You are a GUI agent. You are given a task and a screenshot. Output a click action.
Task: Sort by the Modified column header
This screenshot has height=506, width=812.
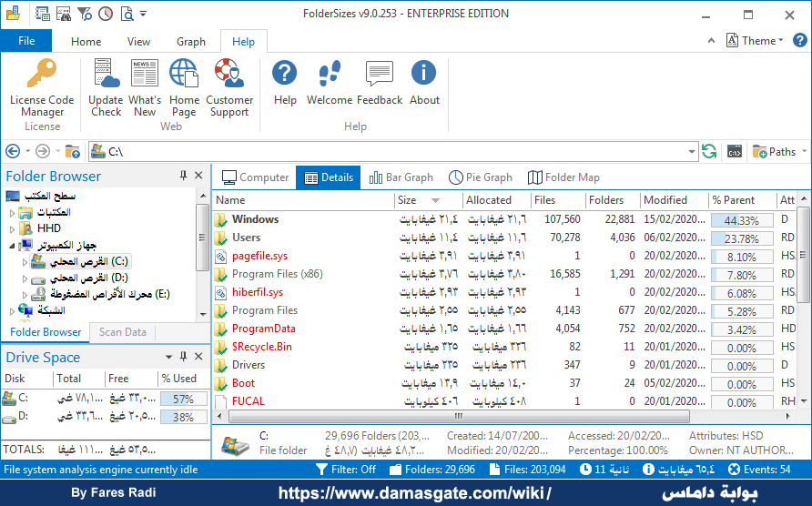tap(675, 200)
